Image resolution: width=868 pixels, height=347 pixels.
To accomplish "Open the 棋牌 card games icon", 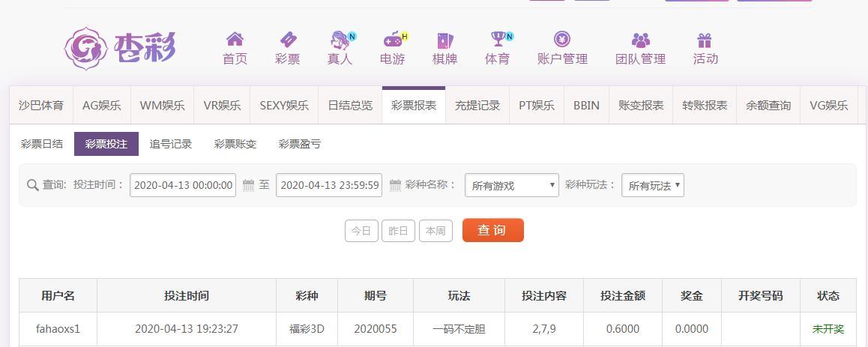I will coord(445,40).
